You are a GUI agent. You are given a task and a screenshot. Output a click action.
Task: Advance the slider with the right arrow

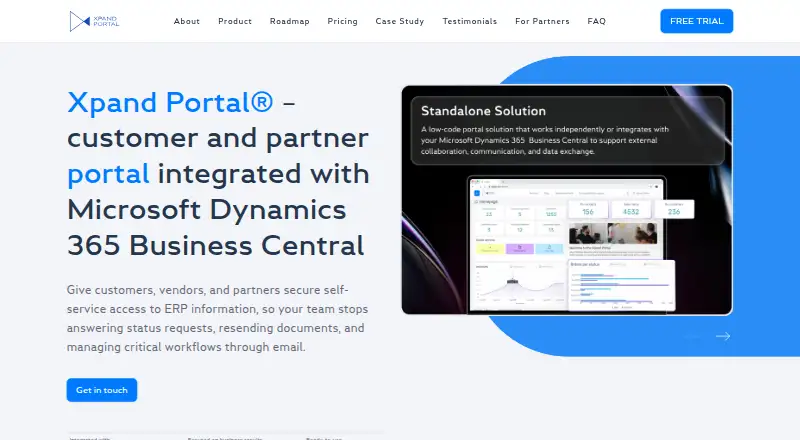point(723,336)
